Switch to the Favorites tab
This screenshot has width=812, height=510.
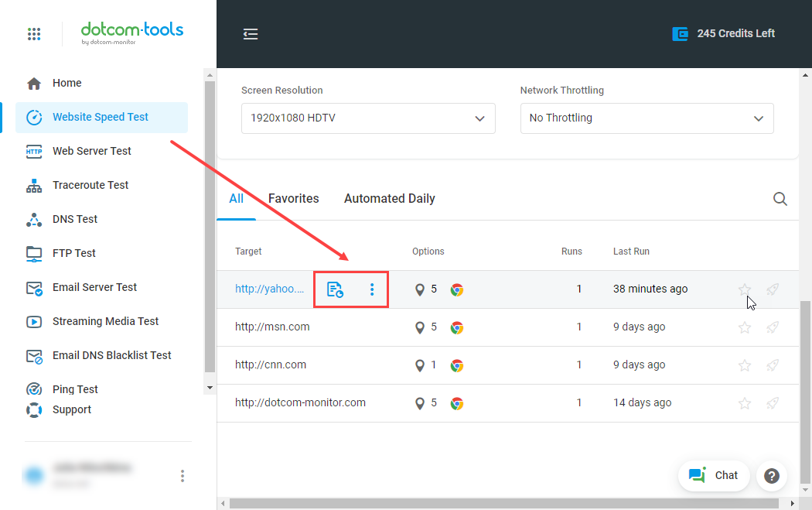click(x=293, y=199)
